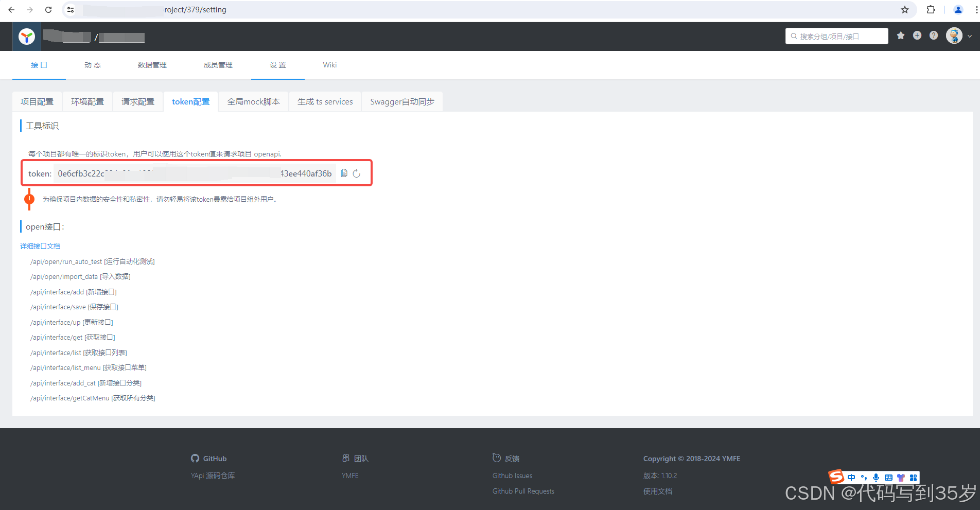This screenshot has height=510, width=980.
Task: Click the feedback icon in footer
Action: click(x=497, y=458)
